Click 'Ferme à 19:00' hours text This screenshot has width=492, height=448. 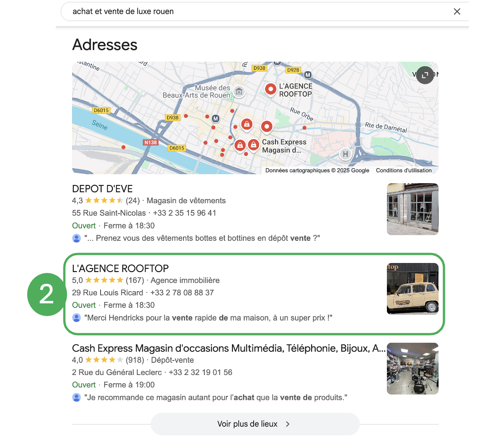pyautogui.click(x=129, y=385)
